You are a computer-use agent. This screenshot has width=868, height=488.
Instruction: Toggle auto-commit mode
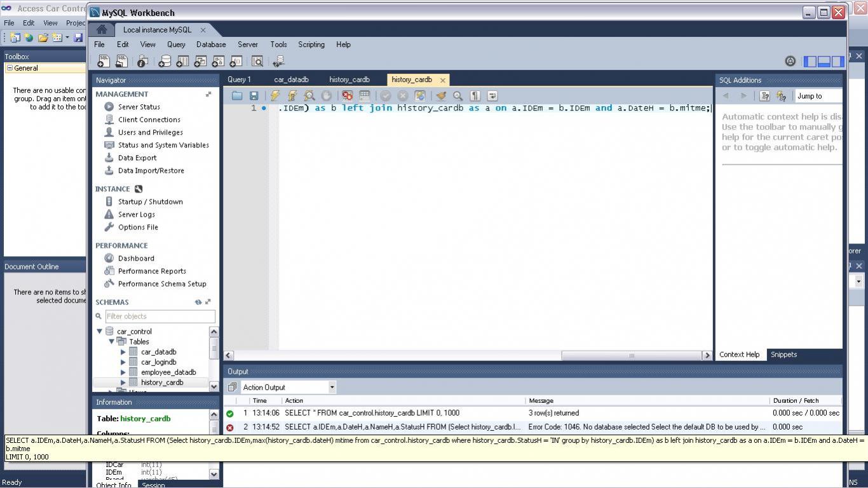click(x=419, y=96)
